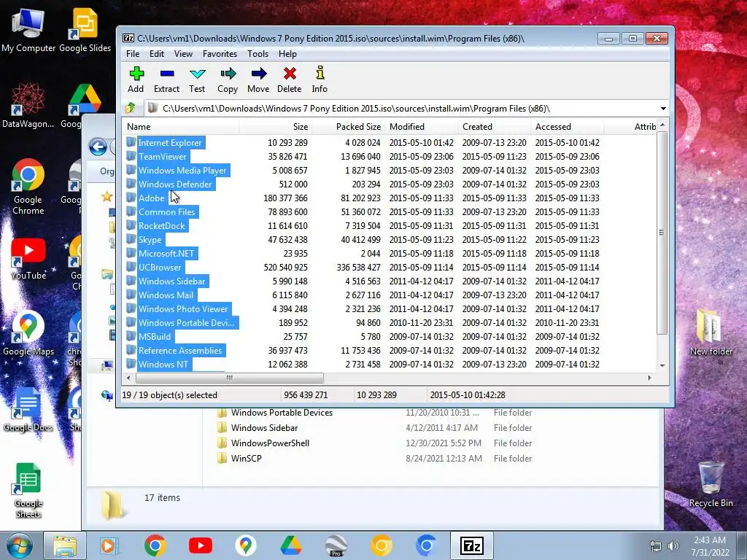Viewport: 747px width, 560px height.
Task: Select the Google Docs desktop shortcut
Action: (x=28, y=410)
